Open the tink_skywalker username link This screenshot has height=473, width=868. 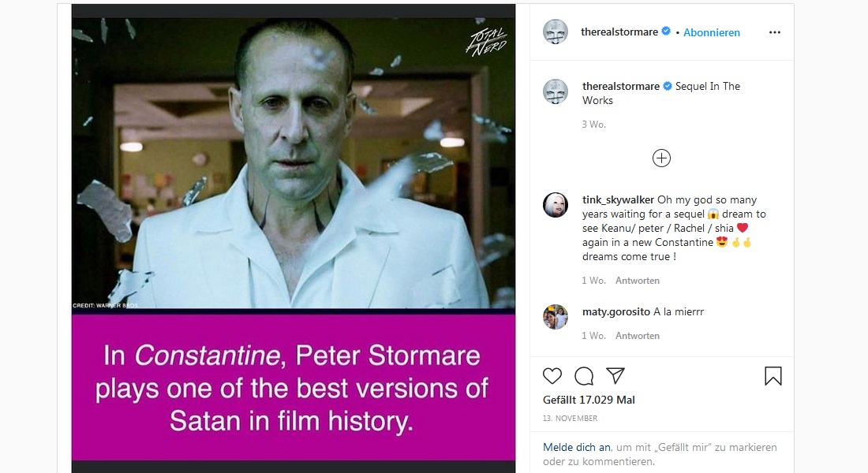[x=618, y=199]
